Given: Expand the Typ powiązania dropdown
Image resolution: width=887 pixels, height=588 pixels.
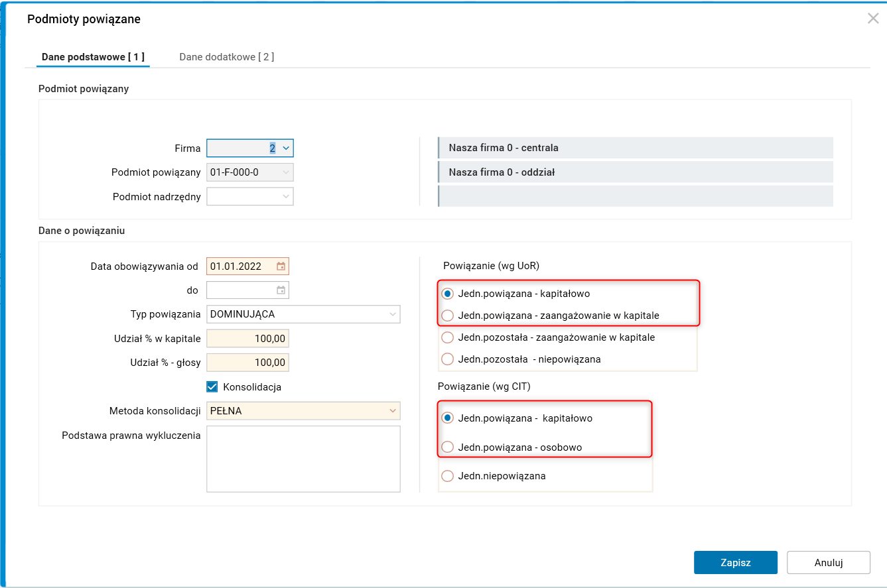Looking at the screenshot, I should 393,314.
